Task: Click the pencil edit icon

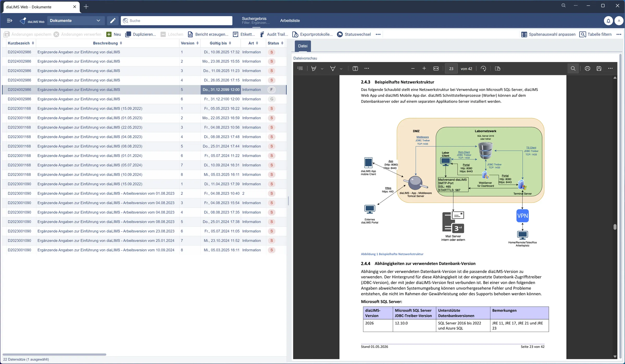Action: 113,21
